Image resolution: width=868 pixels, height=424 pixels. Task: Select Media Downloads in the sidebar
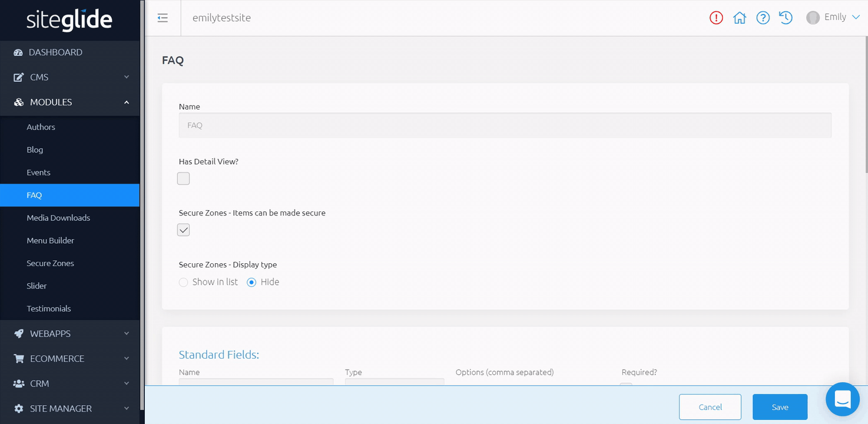click(58, 217)
